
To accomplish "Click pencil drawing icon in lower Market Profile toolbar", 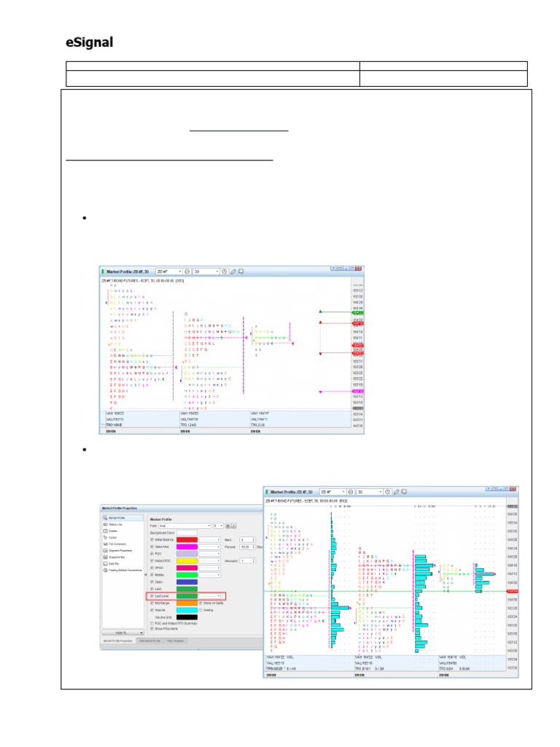I will click(396, 492).
